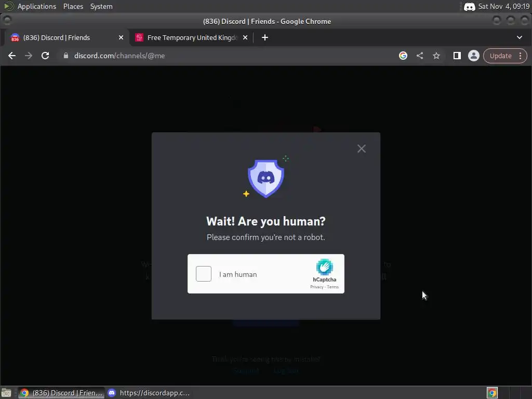This screenshot has height=399, width=532.
Task: Open the clock showing Sat Nov 4
Action: (504, 6)
